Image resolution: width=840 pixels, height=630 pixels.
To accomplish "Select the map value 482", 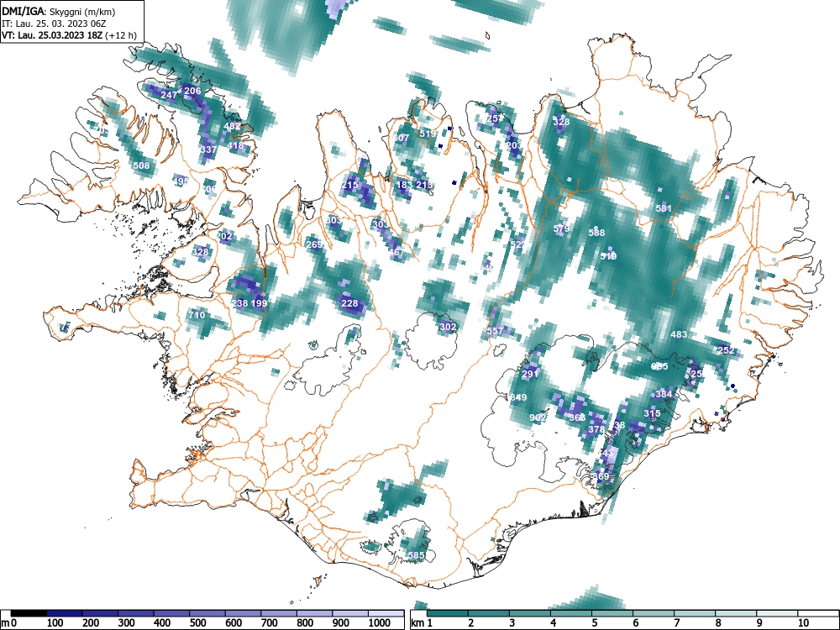I will pos(232,127).
